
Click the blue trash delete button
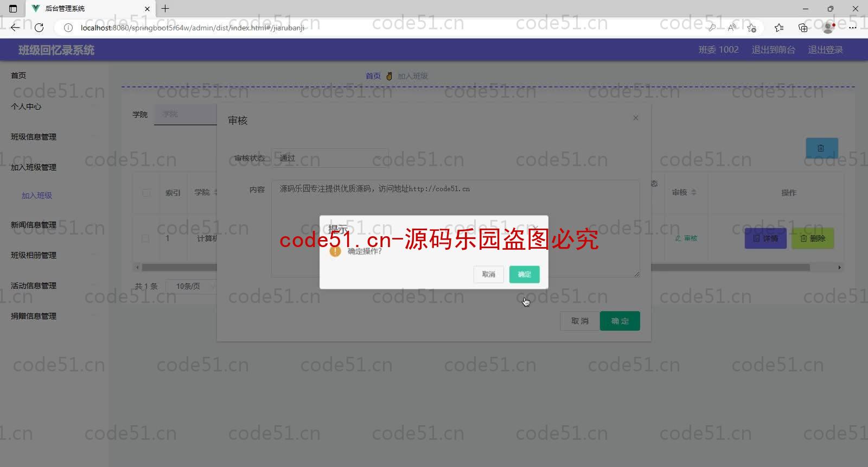tap(822, 148)
